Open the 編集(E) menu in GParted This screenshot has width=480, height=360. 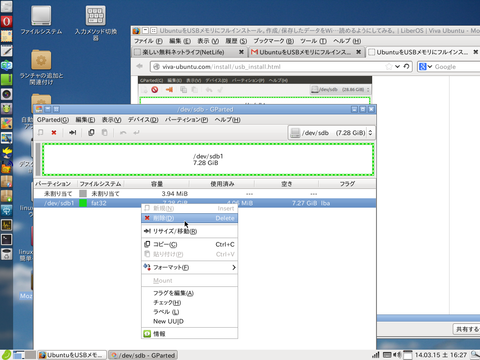pyautogui.click(x=85, y=120)
